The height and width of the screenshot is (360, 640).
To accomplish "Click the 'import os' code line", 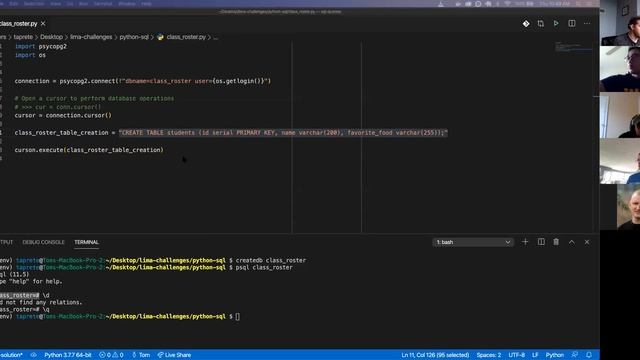I will point(30,55).
